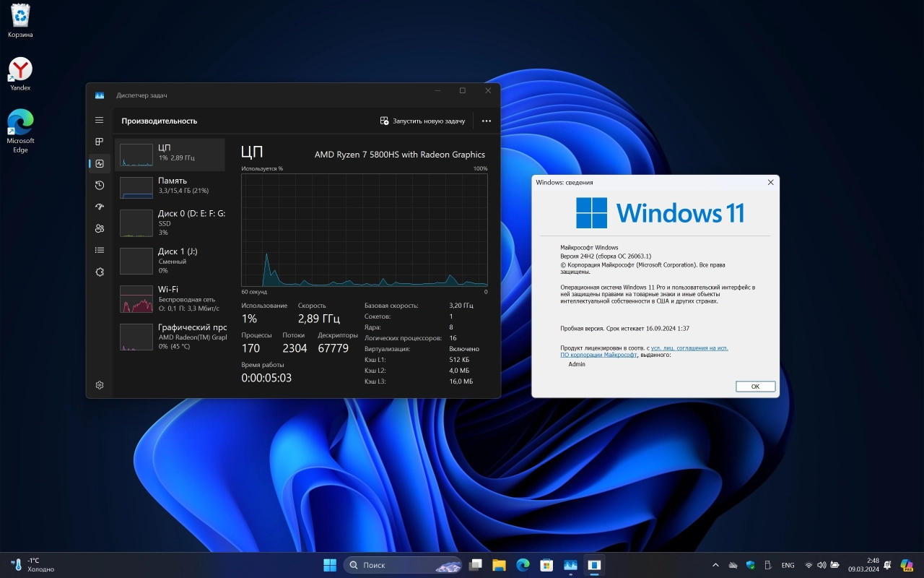This screenshot has width=924, height=578.
Task: Open Windows Security shield tray icon
Action: [751, 565]
